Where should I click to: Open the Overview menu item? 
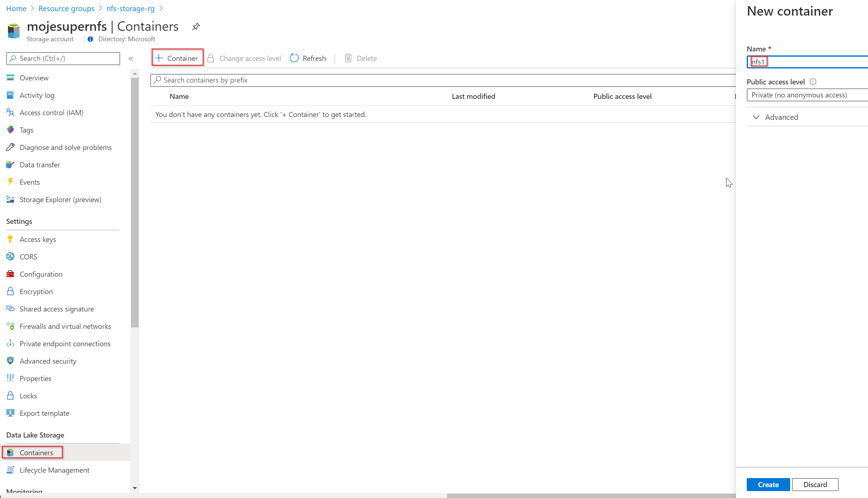[x=34, y=78]
